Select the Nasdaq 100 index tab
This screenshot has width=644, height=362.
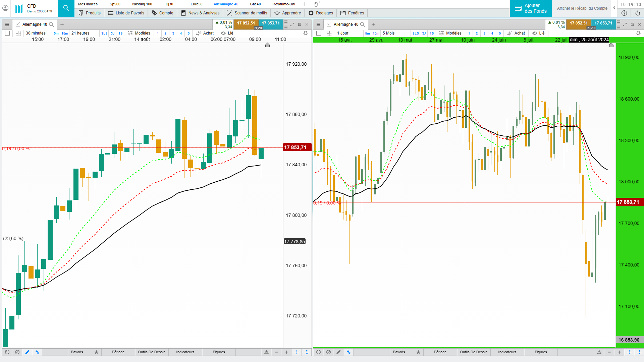coord(142,4)
